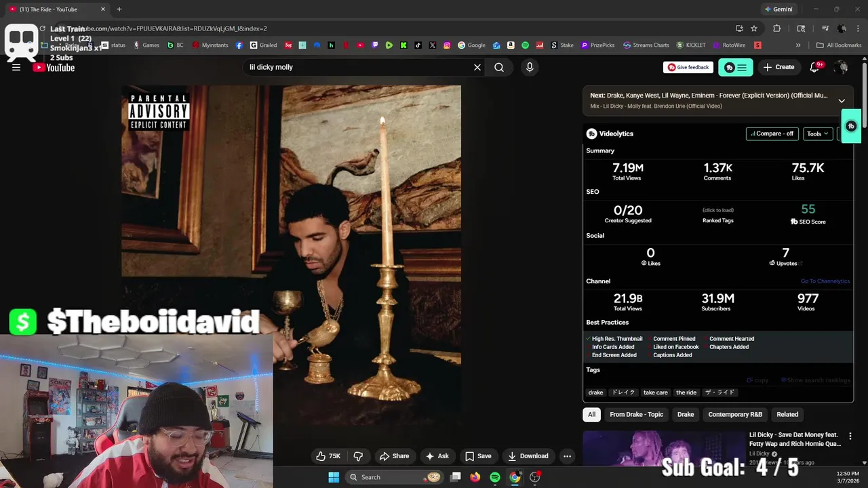Open Task View on the taskbar
The height and width of the screenshot is (488, 868).
(x=456, y=477)
